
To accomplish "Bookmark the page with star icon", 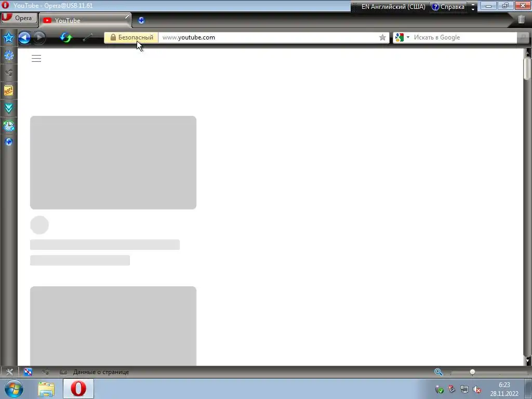I will coord(382,37).
